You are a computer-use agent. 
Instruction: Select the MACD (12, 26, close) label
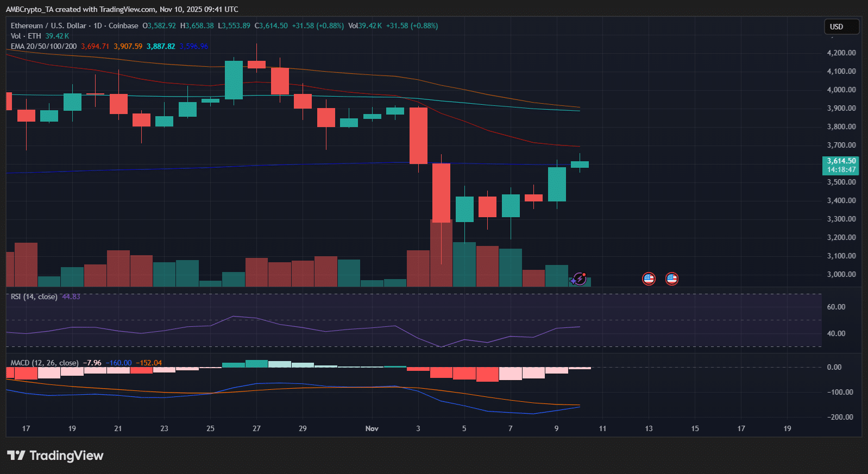[45, 363]
